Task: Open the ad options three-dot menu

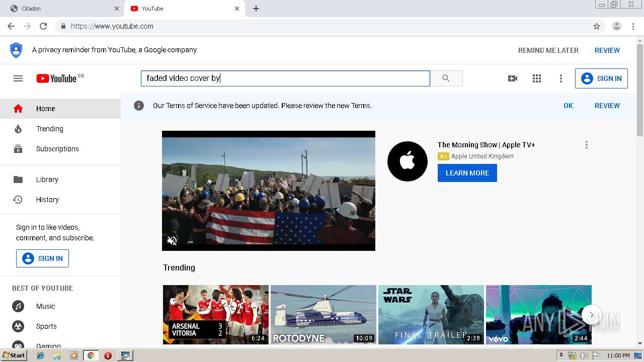Action: pos(586,145)
